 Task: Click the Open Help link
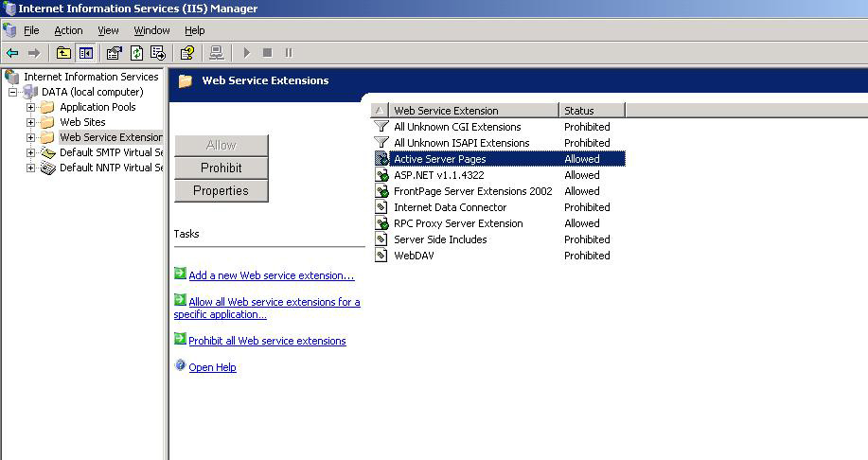tap(212, 367)
